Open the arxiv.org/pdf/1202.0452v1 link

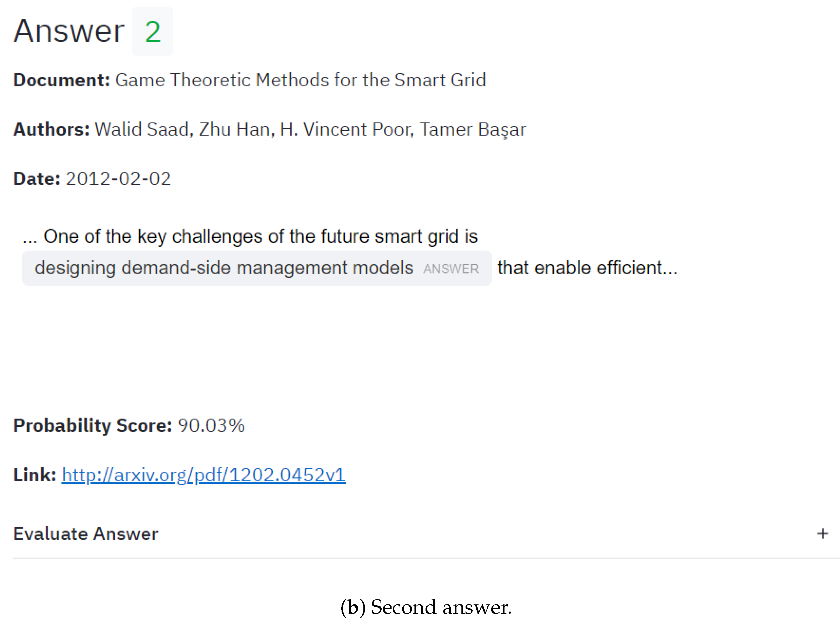(203, 474)
